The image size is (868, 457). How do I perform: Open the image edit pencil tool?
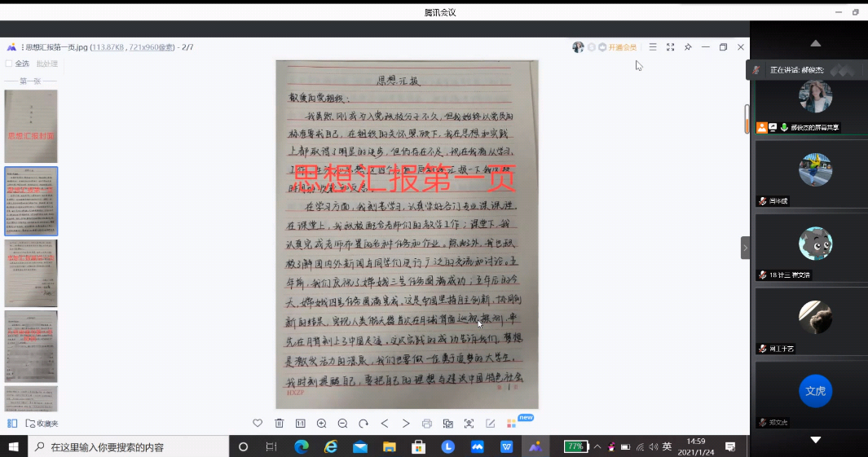pyautogui.click(x=491, y=424)
